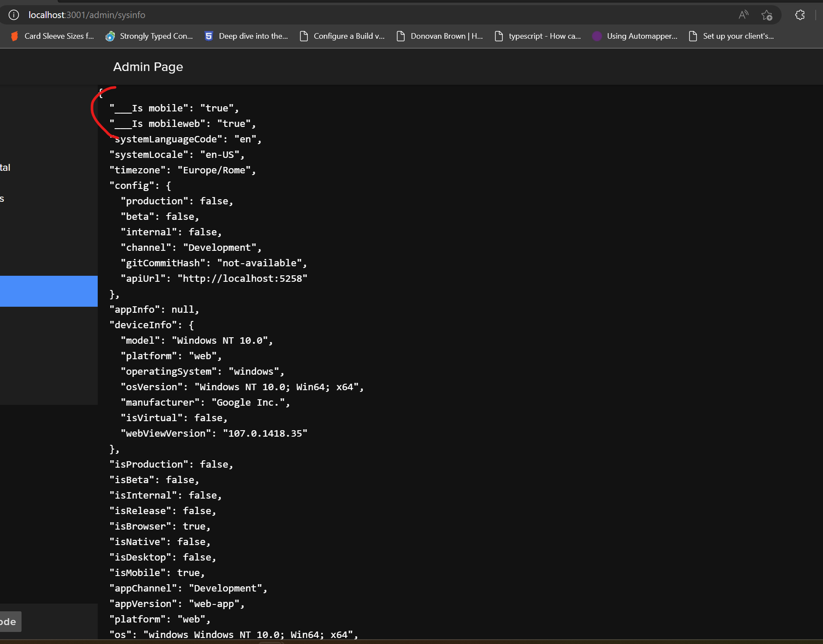The height and width of the screenshot is (644, 823).
Task: Click the "channel": "Development" line
Action: click(x=191, y=248)
